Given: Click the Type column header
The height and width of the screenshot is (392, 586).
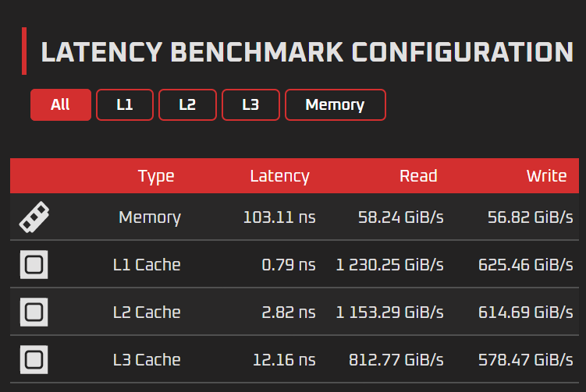Looking at the screenshot, I should (x=156, y=176).
